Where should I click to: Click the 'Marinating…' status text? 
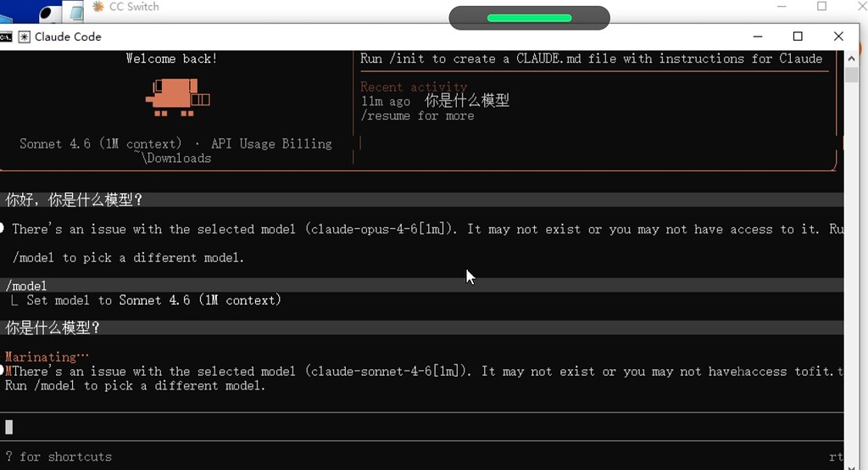(x=47, y=356)
